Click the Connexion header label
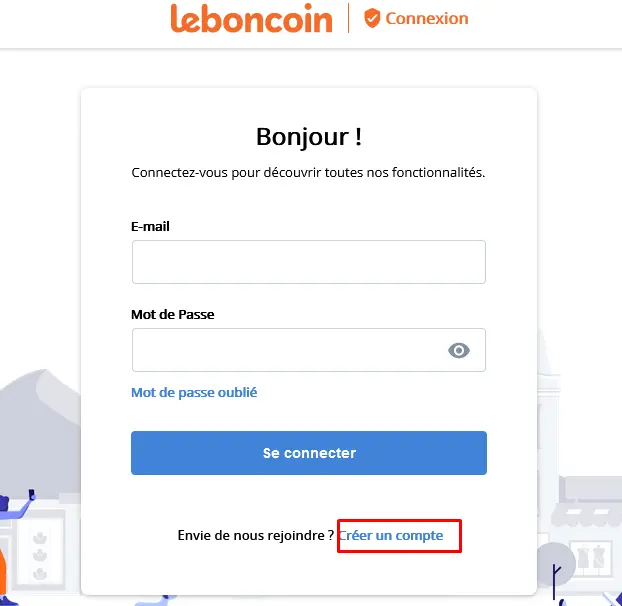Viewport: 622px width, 606px height. (427, 19)
